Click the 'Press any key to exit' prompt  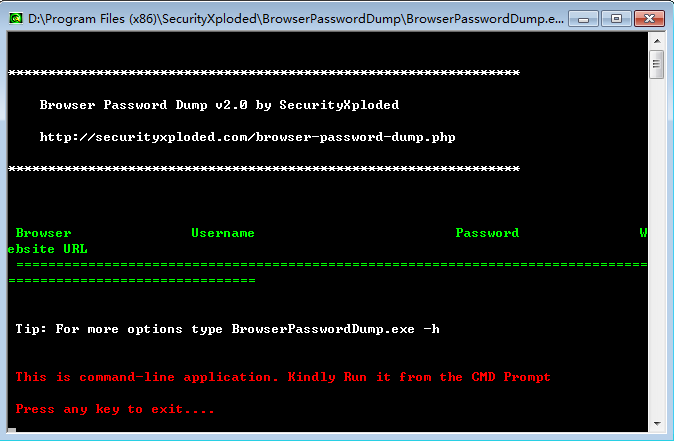click(115, 409)
